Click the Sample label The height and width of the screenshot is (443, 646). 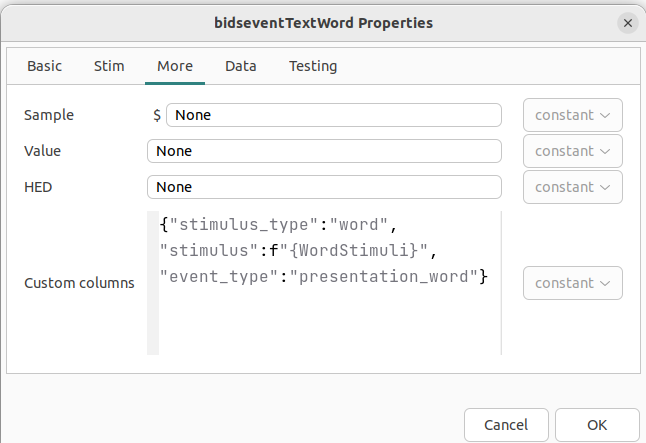click(x=49, y=115)
